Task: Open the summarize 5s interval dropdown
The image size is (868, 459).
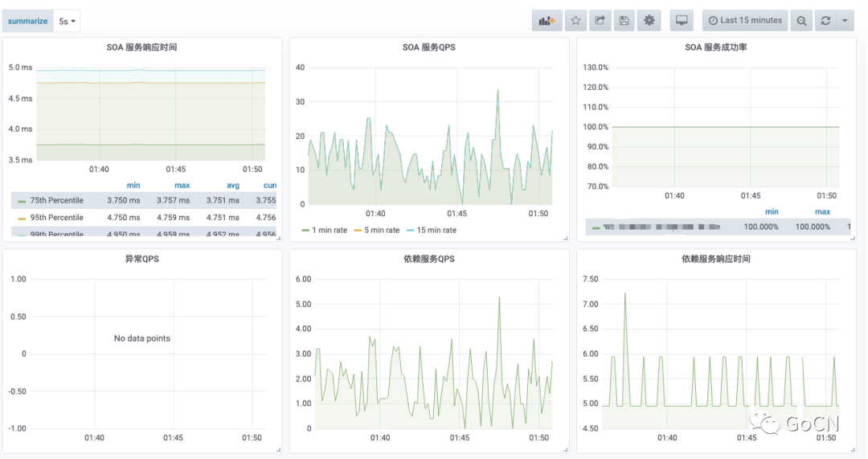Action: [x=68, y=21]
